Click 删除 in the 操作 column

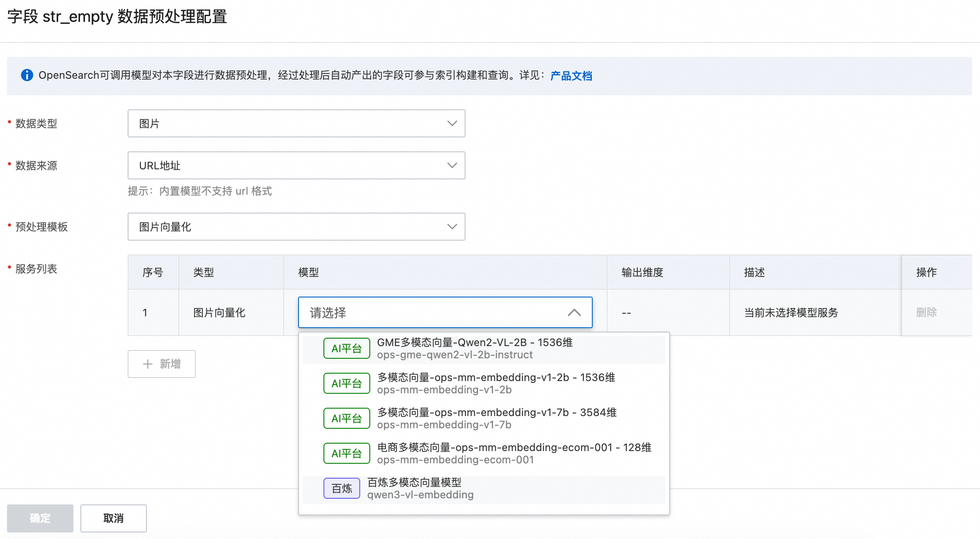tap(926, 312)
